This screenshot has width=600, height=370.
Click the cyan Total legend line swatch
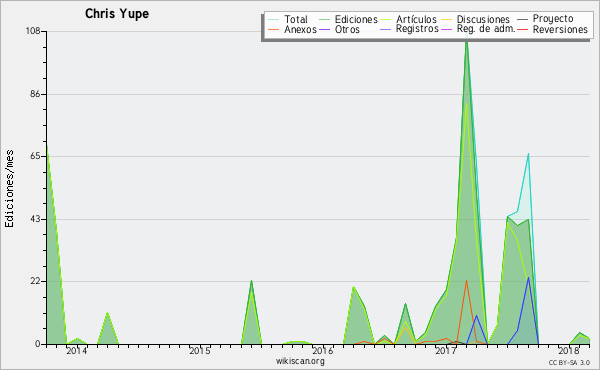pos(273,20)
